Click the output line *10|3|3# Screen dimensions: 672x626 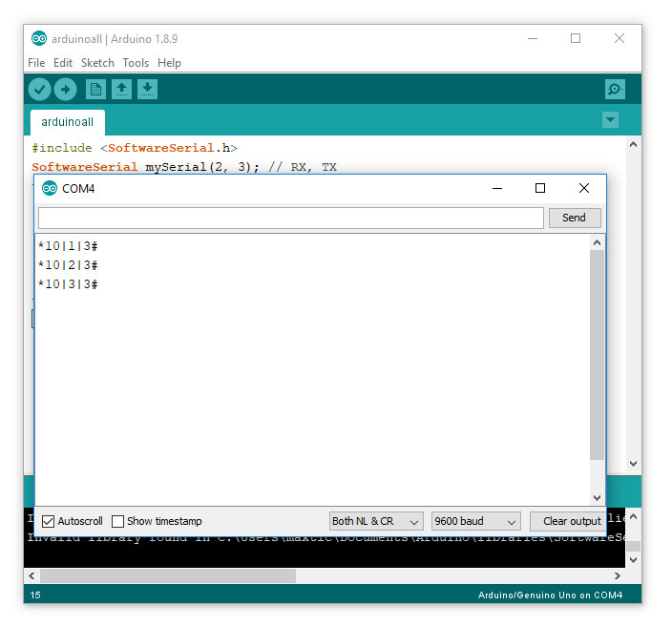coord(68,284)
